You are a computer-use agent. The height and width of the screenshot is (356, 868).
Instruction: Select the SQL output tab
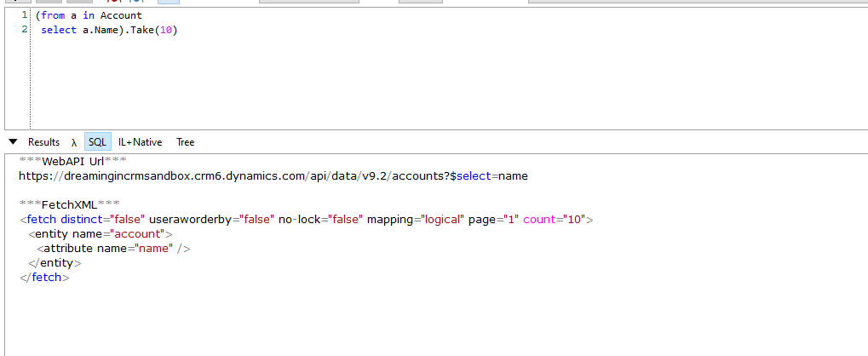[x=97, y=141]
